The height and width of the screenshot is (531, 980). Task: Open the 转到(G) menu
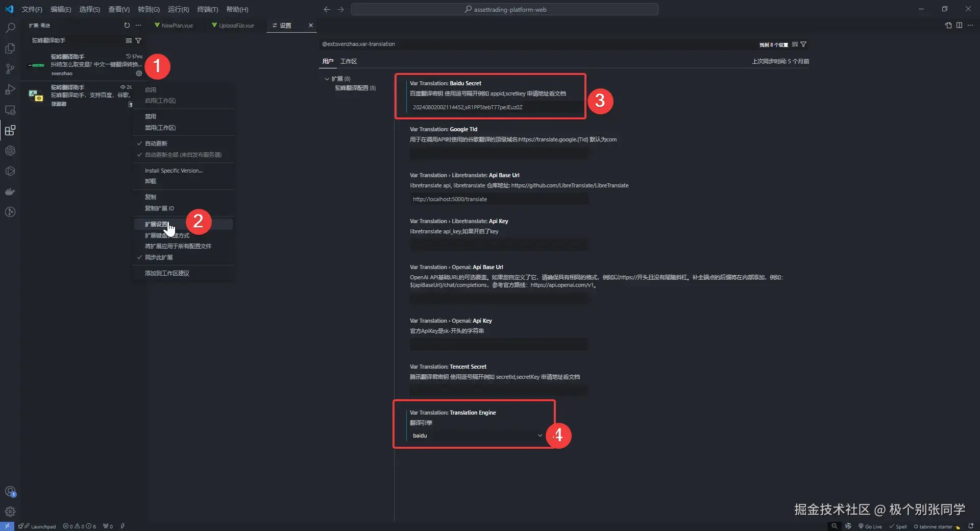pyautogui.click(x=149, y=9)
